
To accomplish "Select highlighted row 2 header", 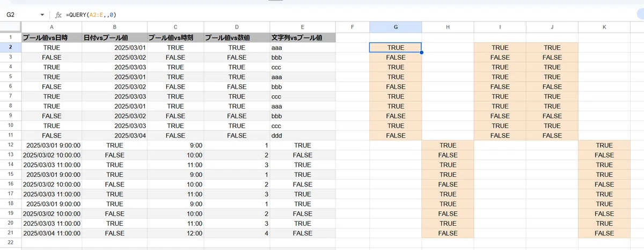I will click(10, 48).
